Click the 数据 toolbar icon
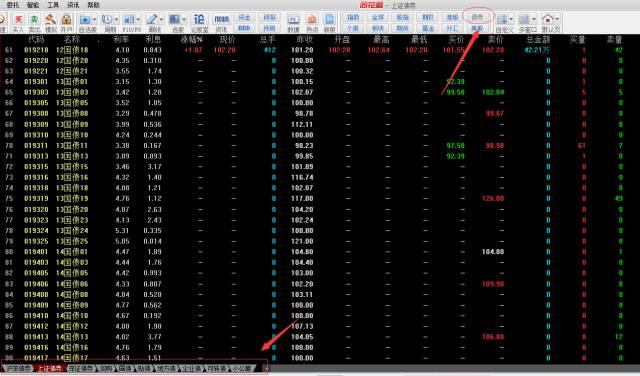 pyautogui.click(x=293, y=20)
